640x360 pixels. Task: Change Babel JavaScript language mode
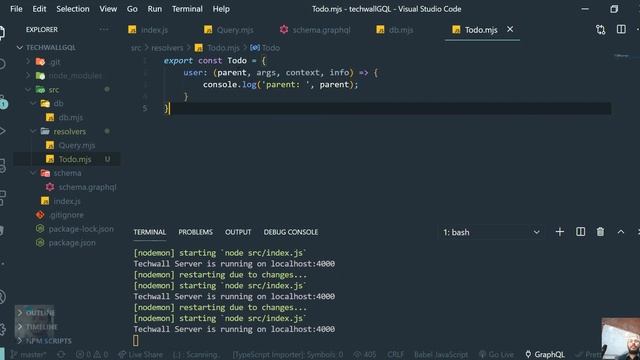tap(441, 354)
